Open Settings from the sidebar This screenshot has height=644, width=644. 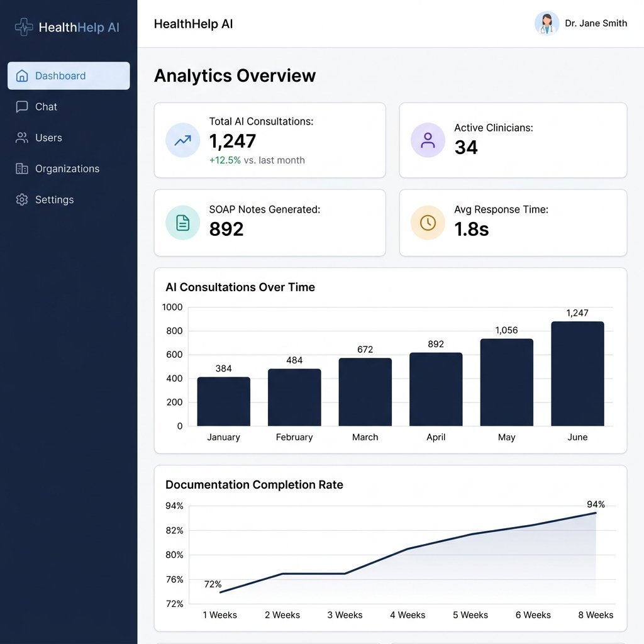[69, 199]
